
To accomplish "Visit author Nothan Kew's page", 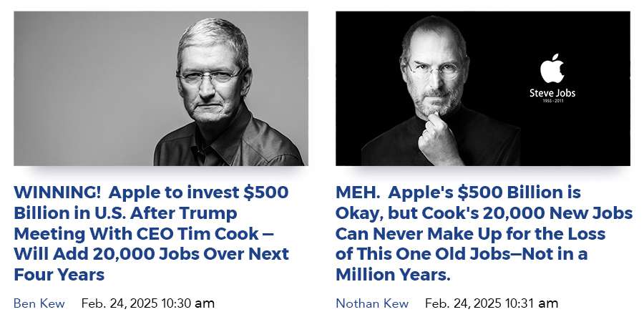I will coord(372,303).
